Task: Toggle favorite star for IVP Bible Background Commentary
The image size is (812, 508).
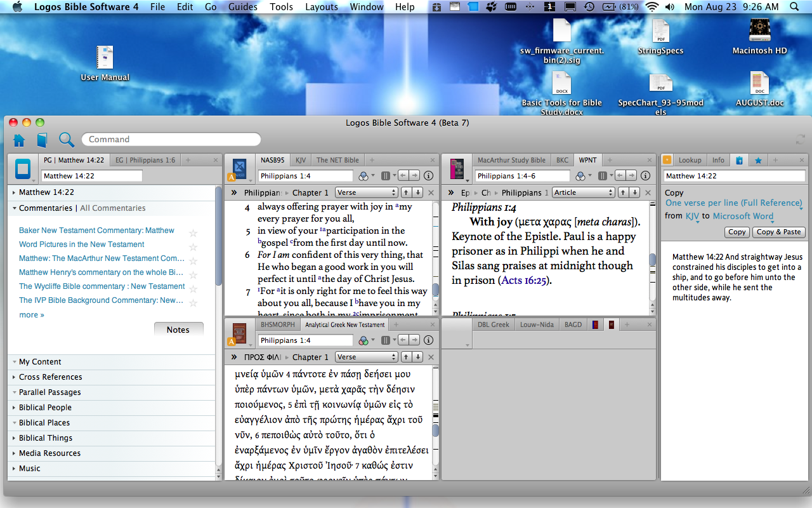Action: [x=193, y=302]
